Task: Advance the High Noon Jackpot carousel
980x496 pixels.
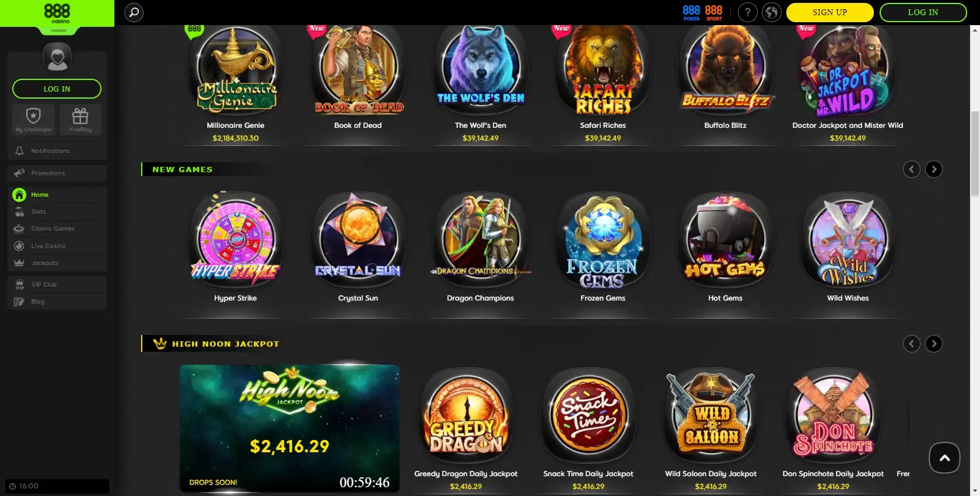Action: [x=933, y=344]
